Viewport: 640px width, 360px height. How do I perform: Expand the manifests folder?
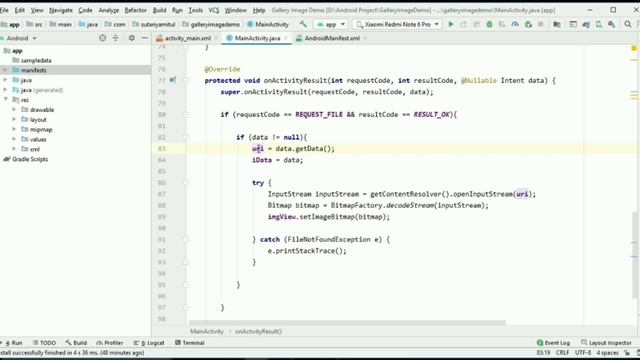point(5,70)
